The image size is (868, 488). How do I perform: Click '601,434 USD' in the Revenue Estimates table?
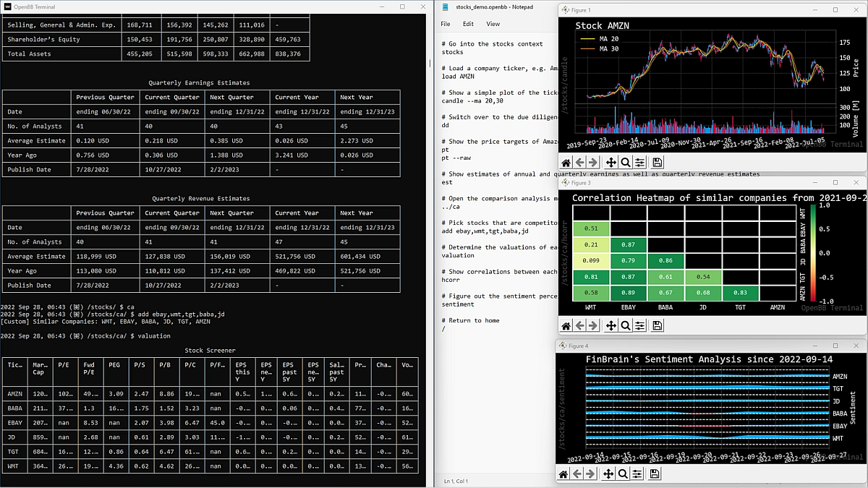[x=359, y=256]
